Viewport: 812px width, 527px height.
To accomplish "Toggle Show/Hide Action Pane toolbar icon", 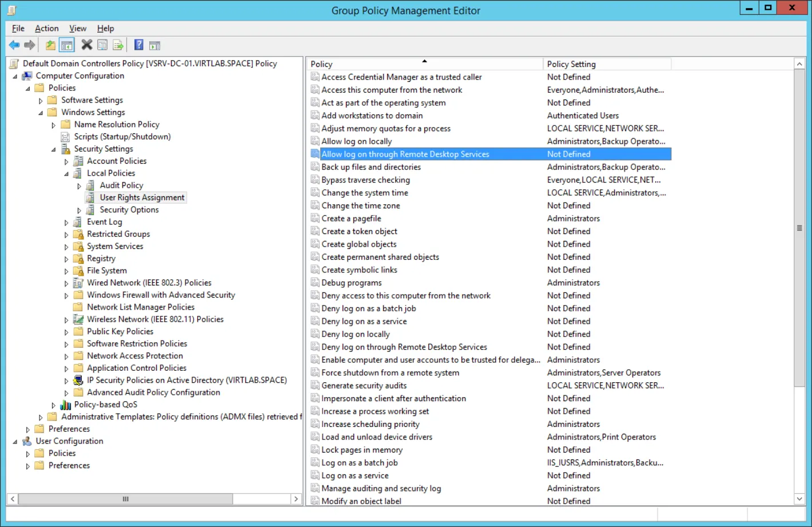I will [154, 45].
